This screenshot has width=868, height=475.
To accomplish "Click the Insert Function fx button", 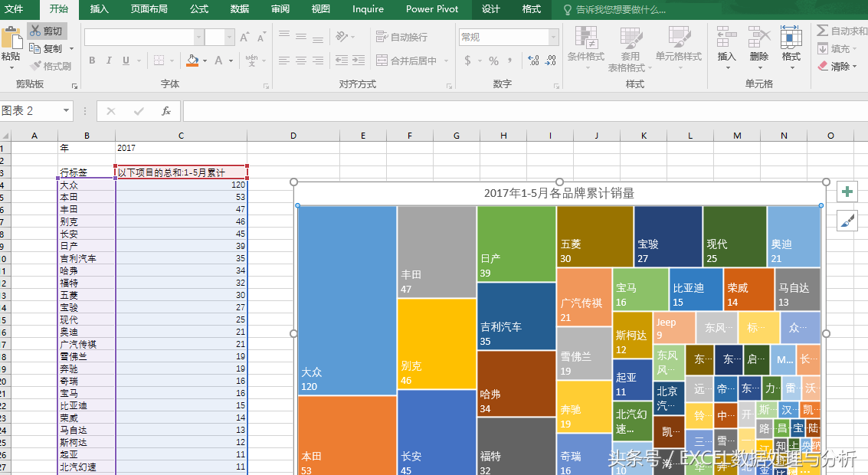I will (165, 111).
